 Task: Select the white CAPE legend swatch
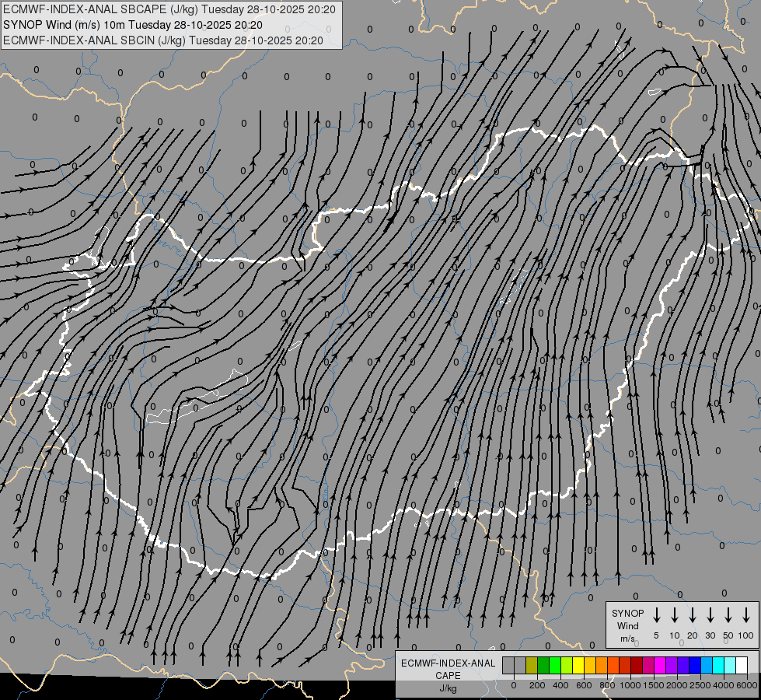click(x=742, y=665)
